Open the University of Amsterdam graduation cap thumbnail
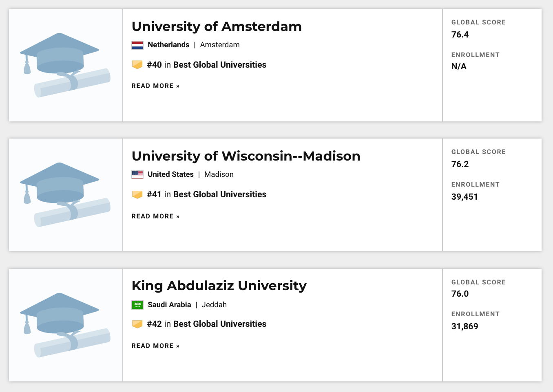Image resolution: width=553 pixels, height=392 pixels. (x=65, y=65)
